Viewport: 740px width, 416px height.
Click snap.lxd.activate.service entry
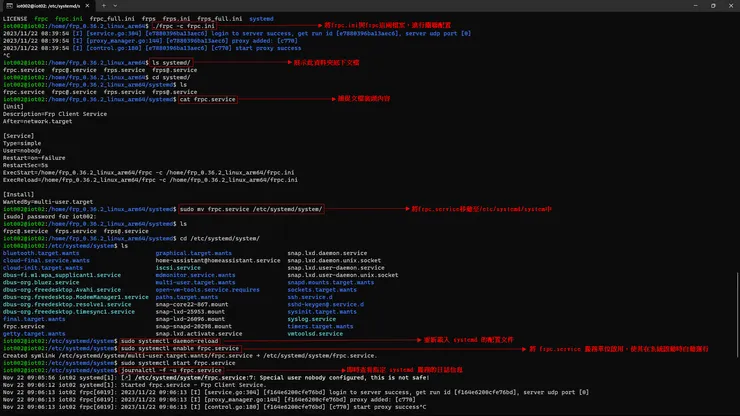pyautogui.click(x=199, y=333)
